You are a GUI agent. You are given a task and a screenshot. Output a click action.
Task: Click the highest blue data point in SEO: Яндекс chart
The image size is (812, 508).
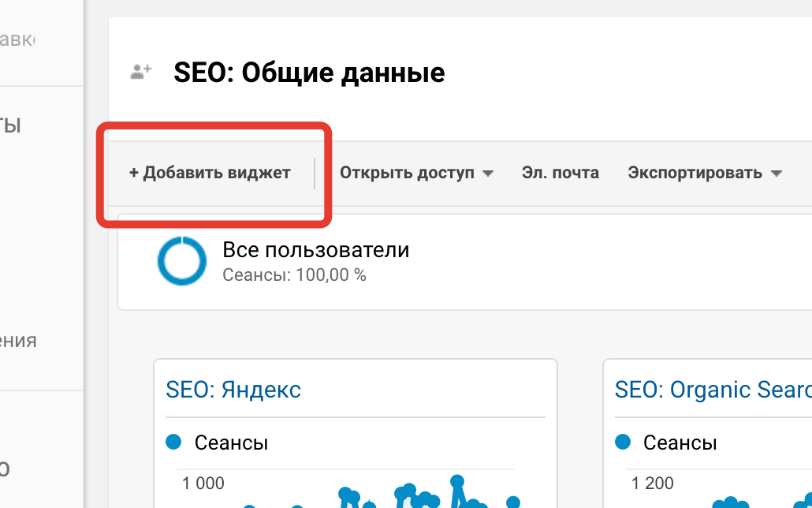458,480
